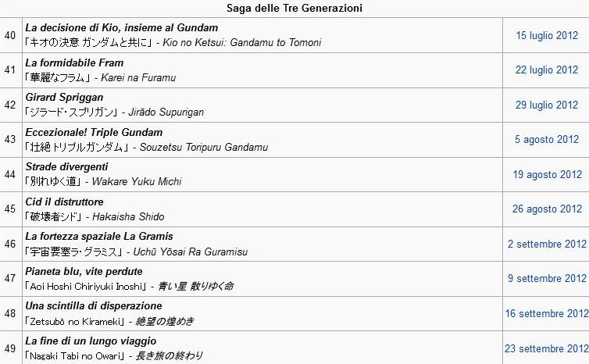The width and height of the screenshot is (589, 364).
Task: Click the 5 agosto 2012 link
Action: [547, 139]
